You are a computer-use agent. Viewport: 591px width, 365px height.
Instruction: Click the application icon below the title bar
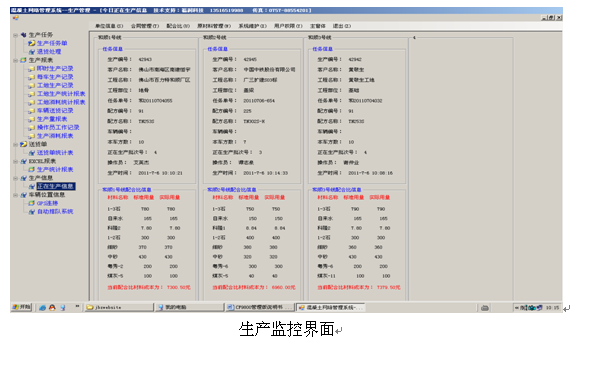pos(15,18)
